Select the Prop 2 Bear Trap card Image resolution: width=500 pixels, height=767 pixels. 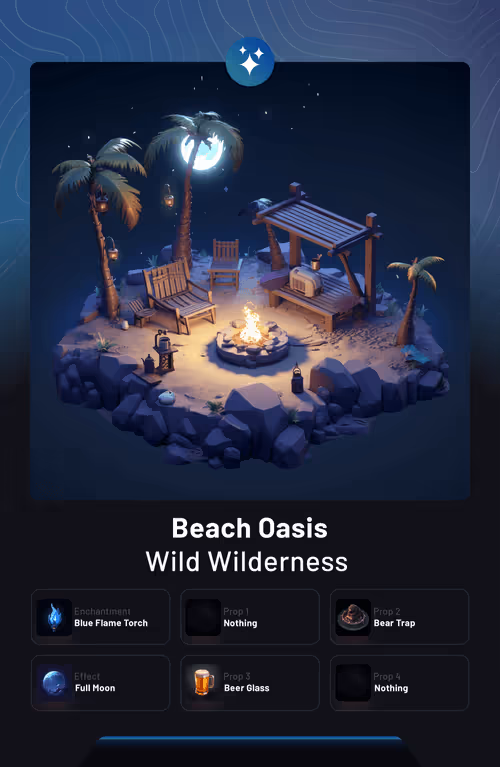[399, 617]
